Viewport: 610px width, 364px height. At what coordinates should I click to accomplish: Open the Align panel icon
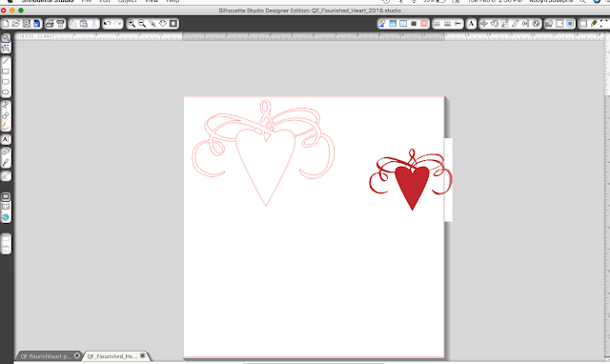(x=525, y=24)
